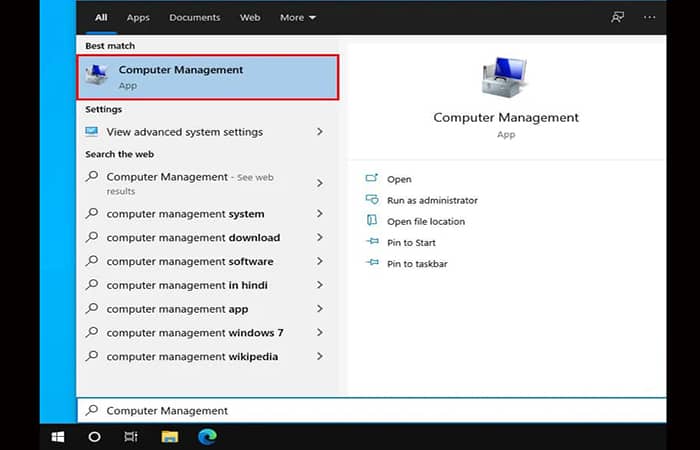This screenshot has width=700, height=450.
Task: Expand the computer management software chevron
Action: [x=320, y=261]
